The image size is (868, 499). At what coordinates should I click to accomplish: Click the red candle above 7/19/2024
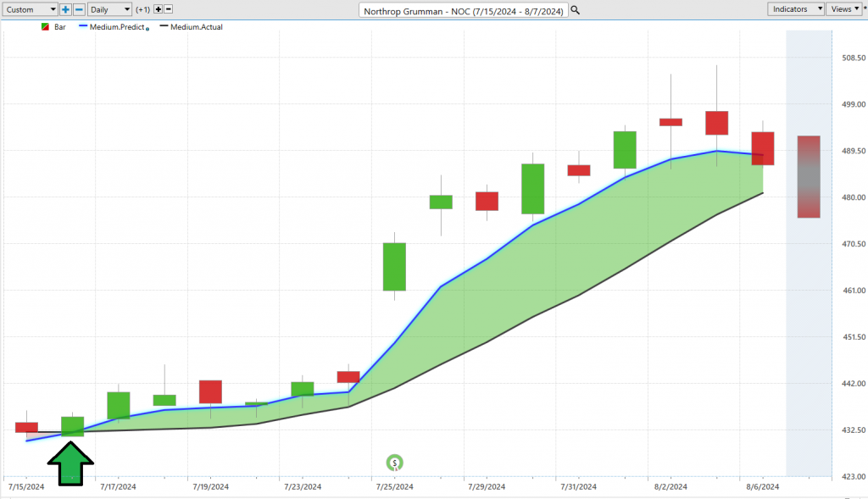tap(210, 391)
